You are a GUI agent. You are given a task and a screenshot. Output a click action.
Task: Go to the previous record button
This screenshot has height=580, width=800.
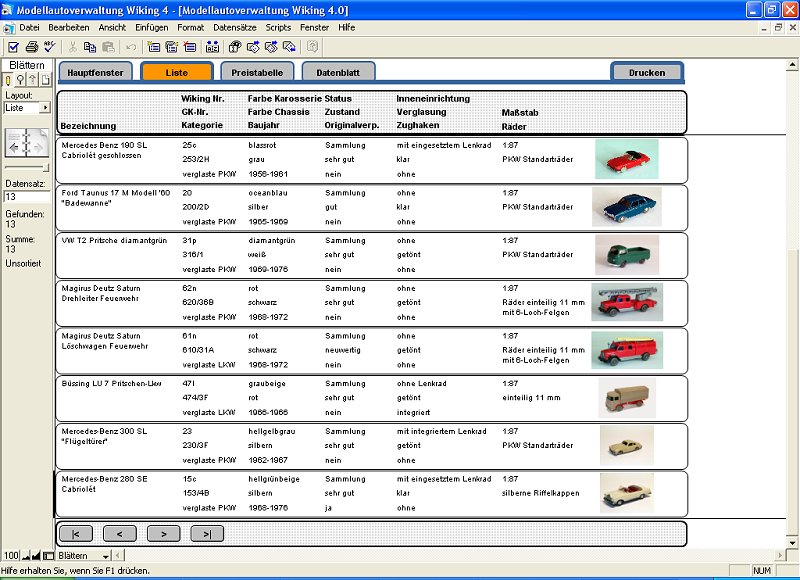click(x=119, y=534)
